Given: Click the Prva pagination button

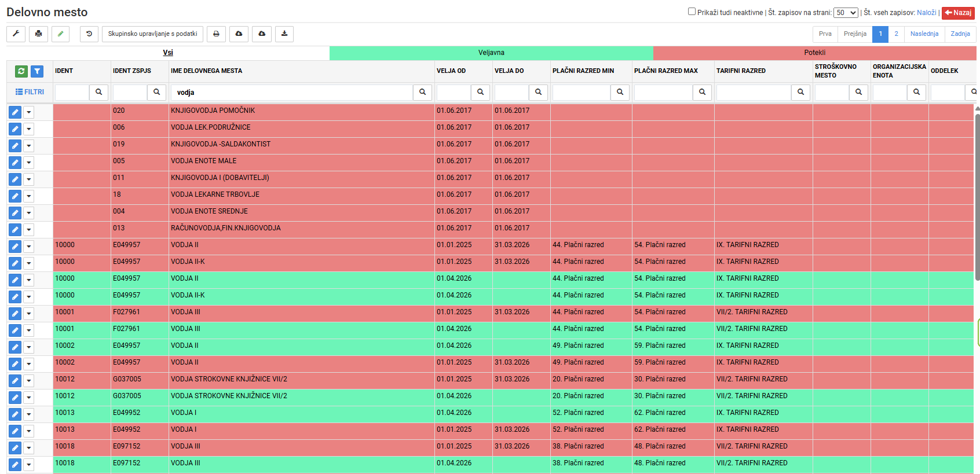Looking at the screenshot, I should point(825,34).
